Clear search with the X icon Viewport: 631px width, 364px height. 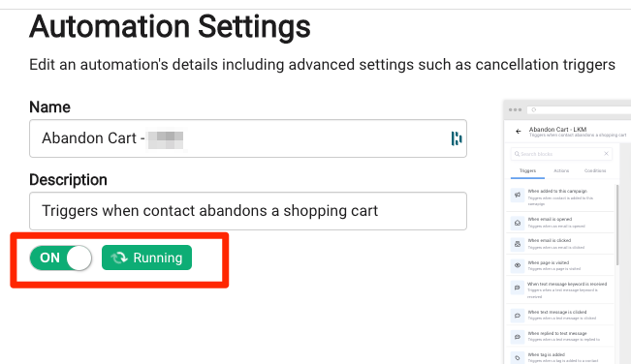(606, 154)
